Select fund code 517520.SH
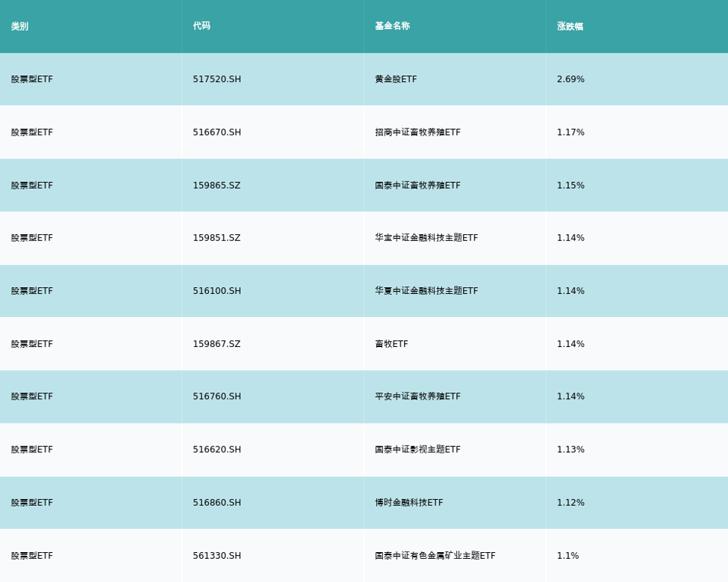728x582 pixels. pos(217,79)
